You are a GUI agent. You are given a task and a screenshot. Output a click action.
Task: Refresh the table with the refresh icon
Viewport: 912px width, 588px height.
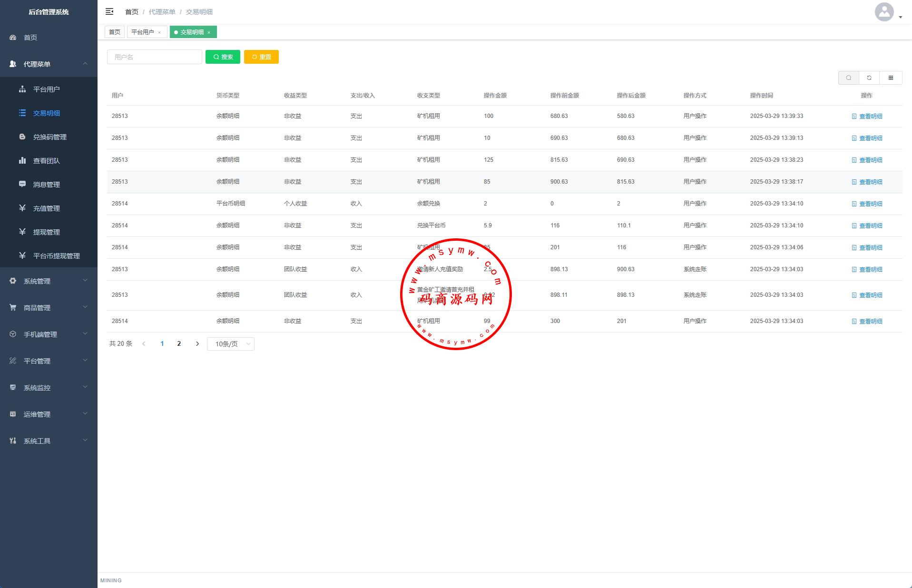tap(869, 78)
